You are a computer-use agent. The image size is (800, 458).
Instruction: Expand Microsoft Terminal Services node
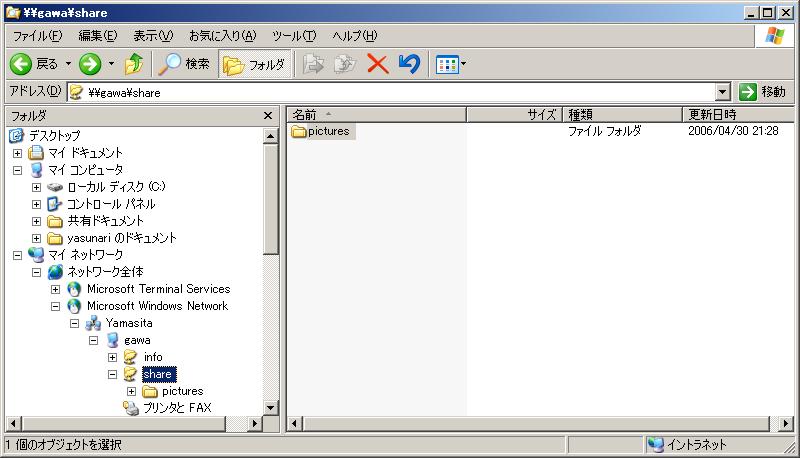tap(56, 289)
